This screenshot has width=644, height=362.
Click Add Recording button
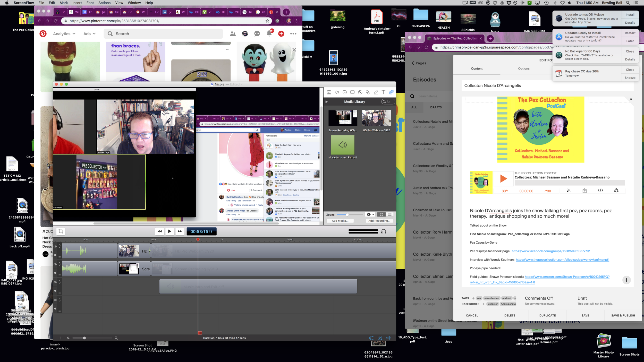(379, 221)
